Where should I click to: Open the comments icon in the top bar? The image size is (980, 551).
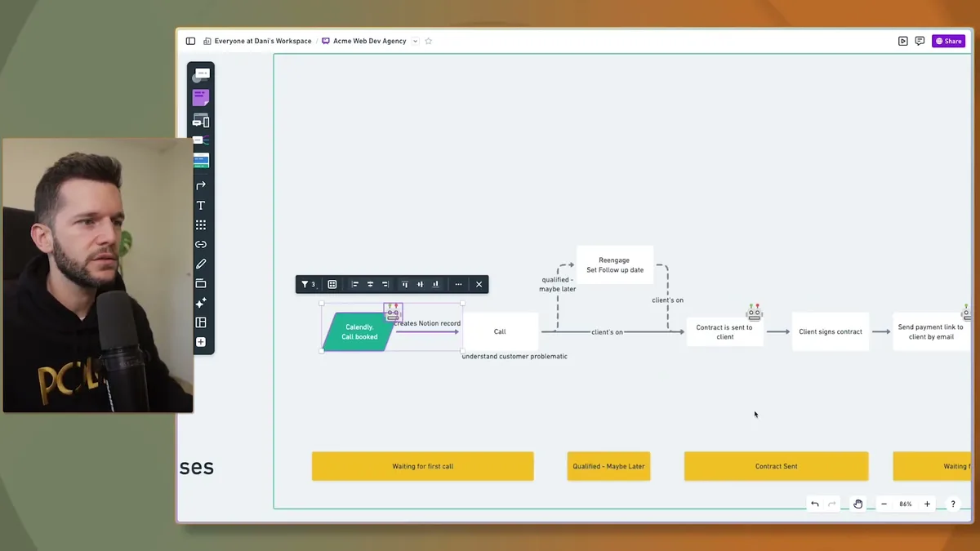coord(920,40)
